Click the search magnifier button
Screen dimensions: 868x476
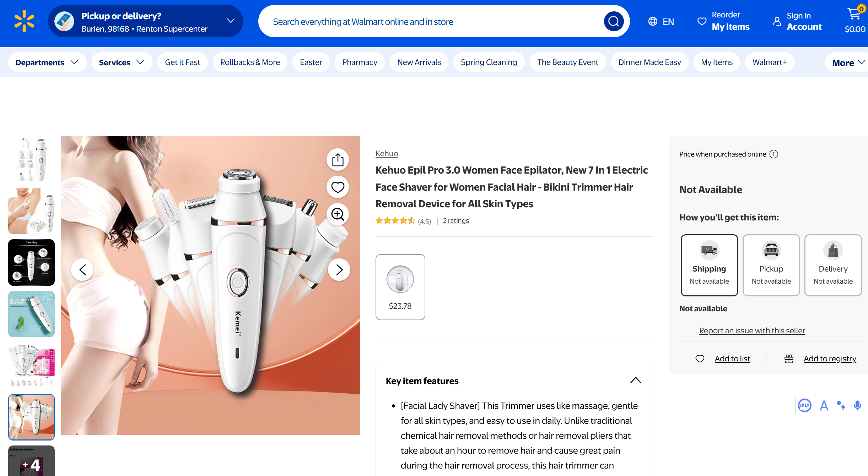[x=614, y=22]
